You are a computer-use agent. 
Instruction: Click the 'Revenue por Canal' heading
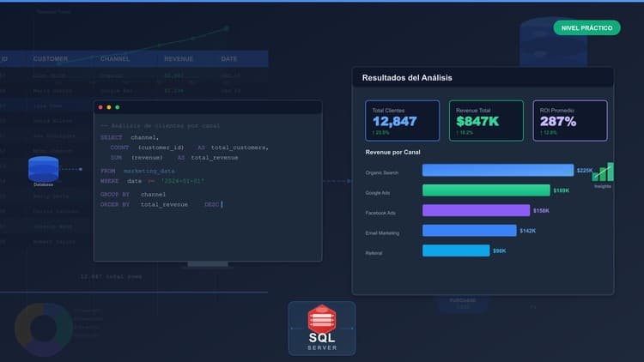pos(392,153)
